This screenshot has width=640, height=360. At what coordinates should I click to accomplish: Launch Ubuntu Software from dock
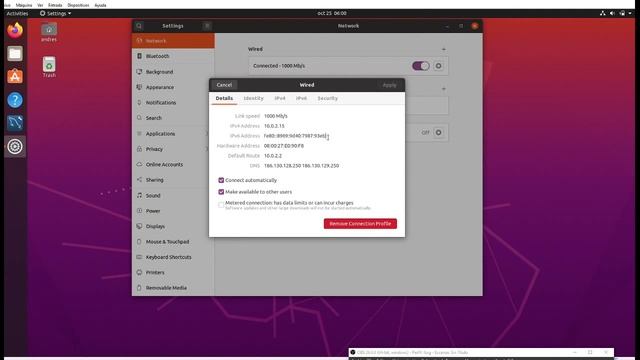15,76
